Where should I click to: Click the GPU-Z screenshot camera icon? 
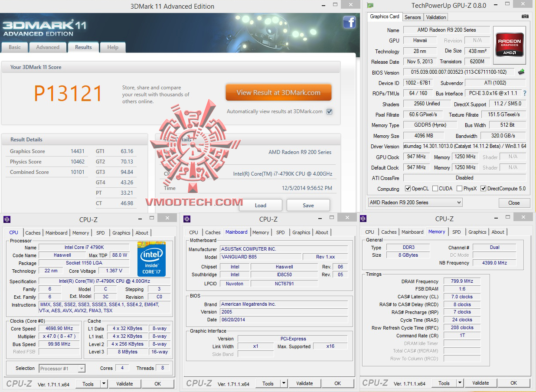click(x=525, y=16)
